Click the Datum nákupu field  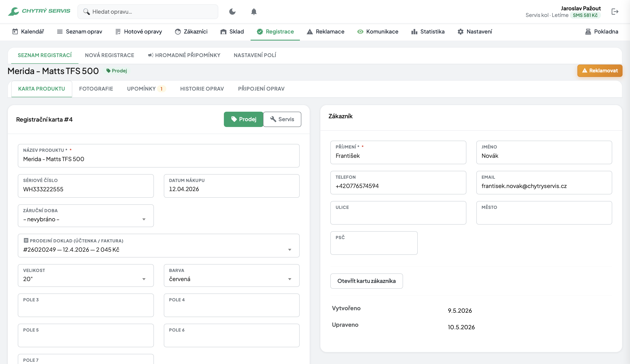232,186
